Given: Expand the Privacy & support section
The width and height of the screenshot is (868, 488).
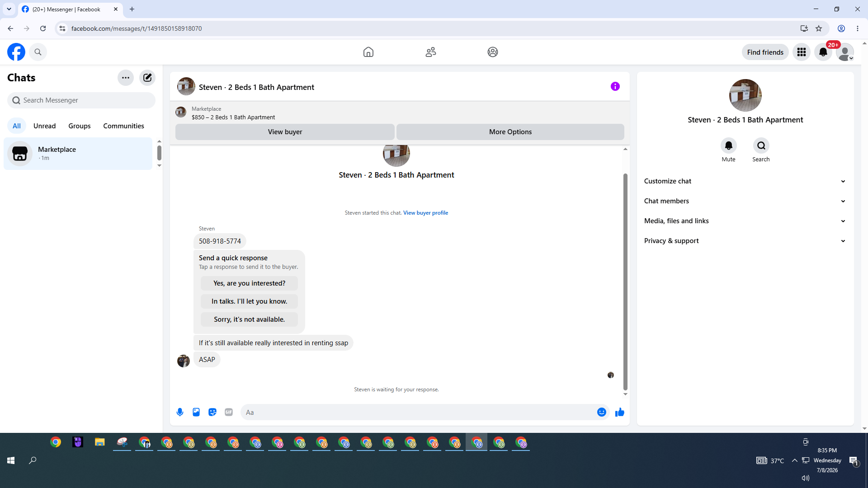Looking at the screenshot, I should coord(745,241).
